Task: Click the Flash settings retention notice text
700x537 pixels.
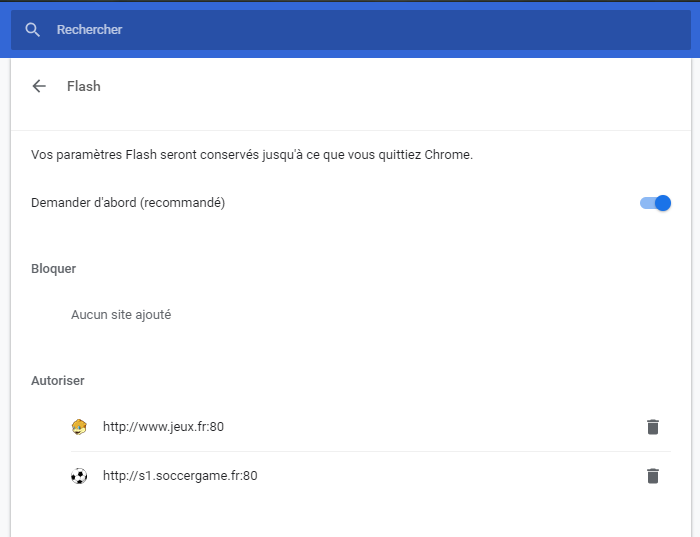Action: coord(251,155)
